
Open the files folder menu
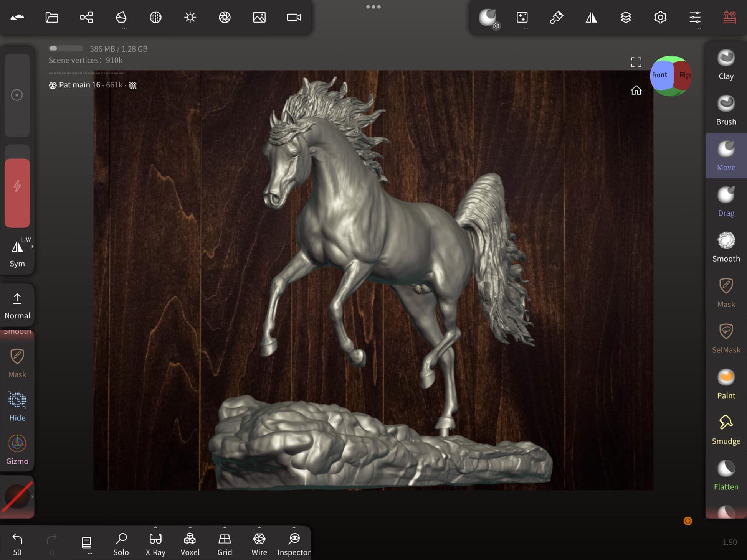coord(52,17)
